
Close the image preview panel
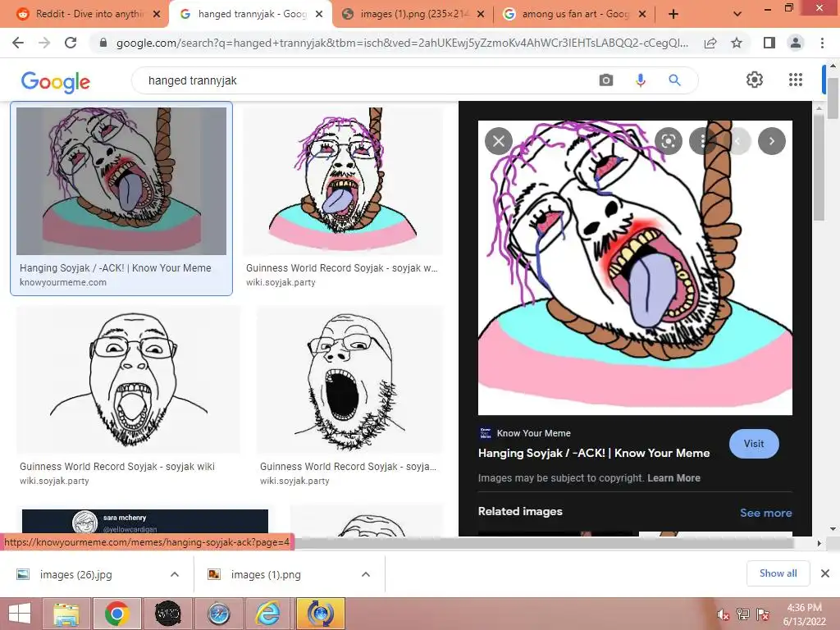coord(498,141)
